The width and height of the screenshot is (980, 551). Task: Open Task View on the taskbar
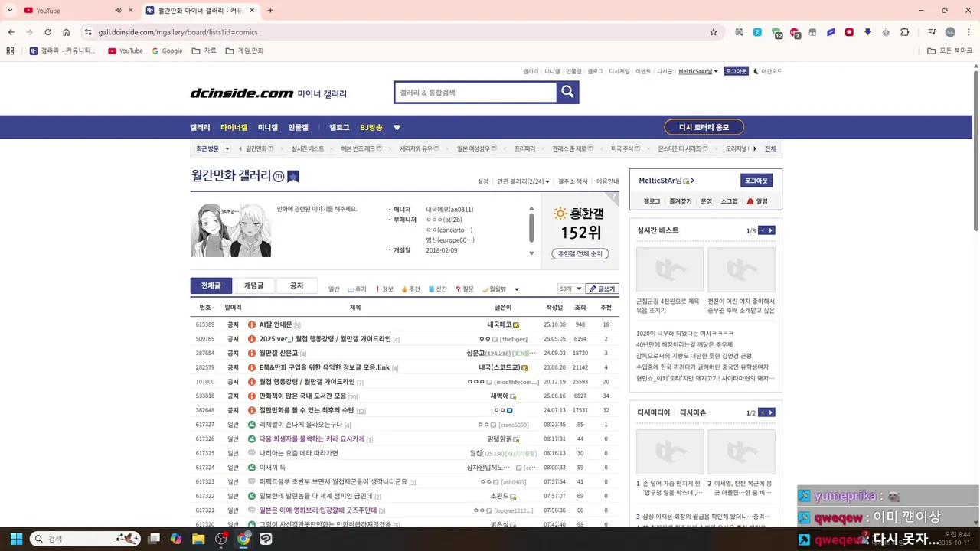154,539
